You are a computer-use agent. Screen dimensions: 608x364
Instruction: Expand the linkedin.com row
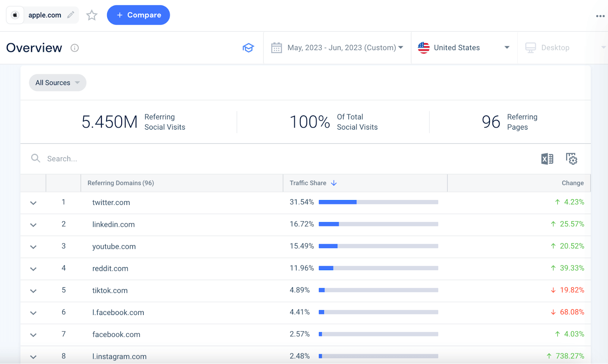[33, 225]
